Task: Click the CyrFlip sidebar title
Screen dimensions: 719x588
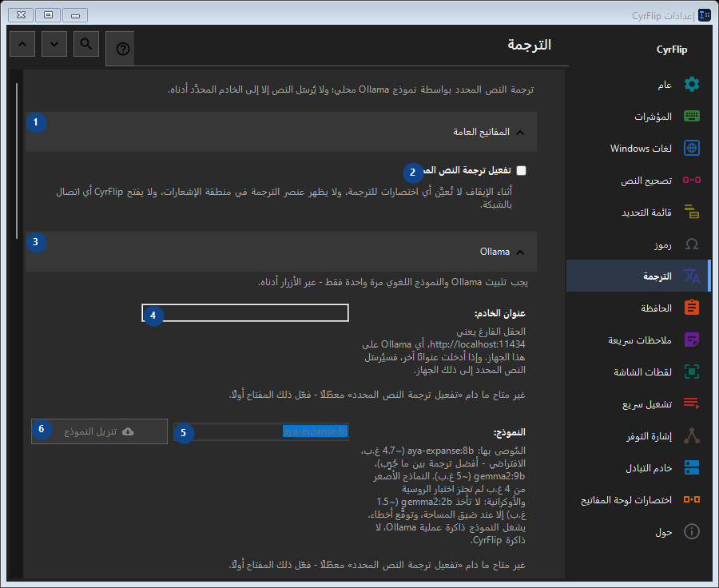Action: pyautogui.click(x=671, y=50)
